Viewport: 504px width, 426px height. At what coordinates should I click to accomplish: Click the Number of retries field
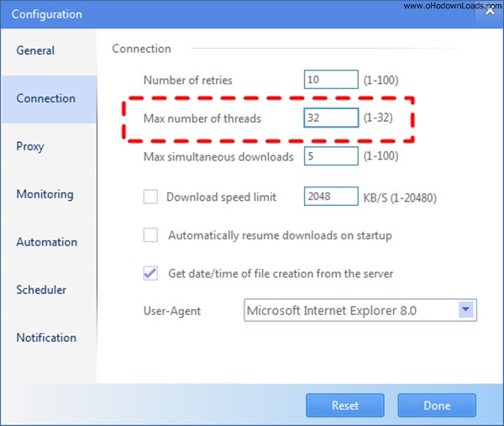pyautogui.click(x=331, y=80)
